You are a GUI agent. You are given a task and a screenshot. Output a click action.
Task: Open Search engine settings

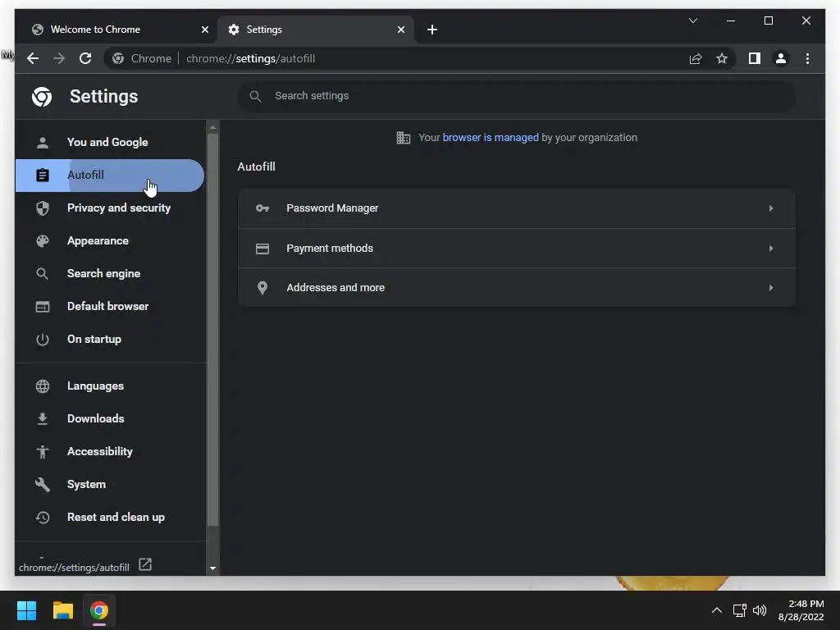point(109,274)
